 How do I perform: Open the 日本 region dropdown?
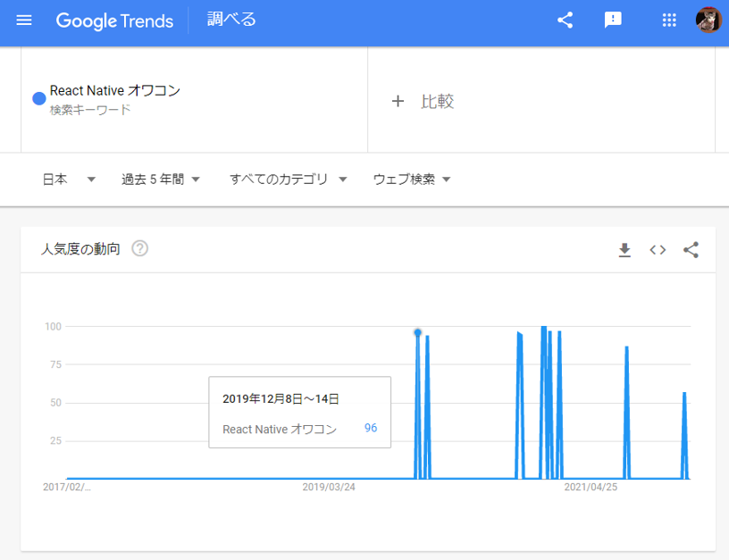coord(69,180)
